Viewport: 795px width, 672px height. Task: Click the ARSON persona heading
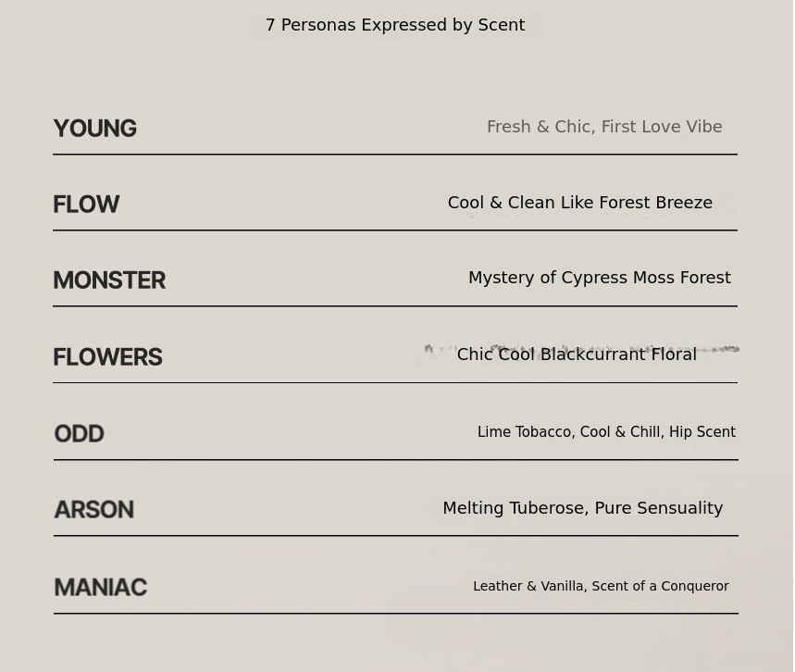coord(93,510)
